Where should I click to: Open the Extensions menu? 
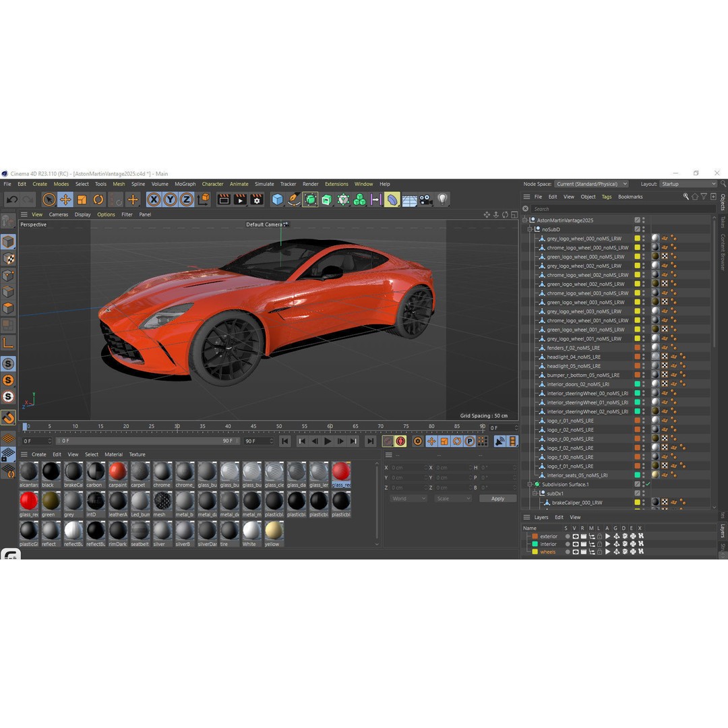point(336,184)
